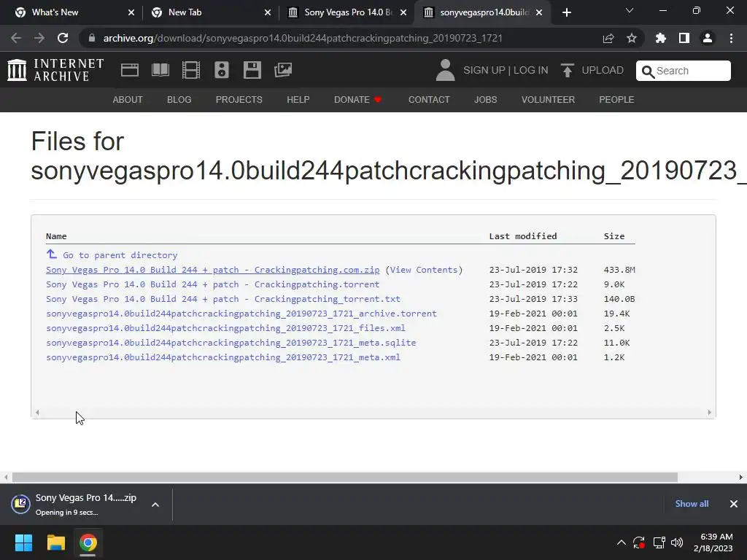The width and height of the screenshot is (747, 560).
Task: Open the Video film strip icon
Action: click(x=191, y=70)
